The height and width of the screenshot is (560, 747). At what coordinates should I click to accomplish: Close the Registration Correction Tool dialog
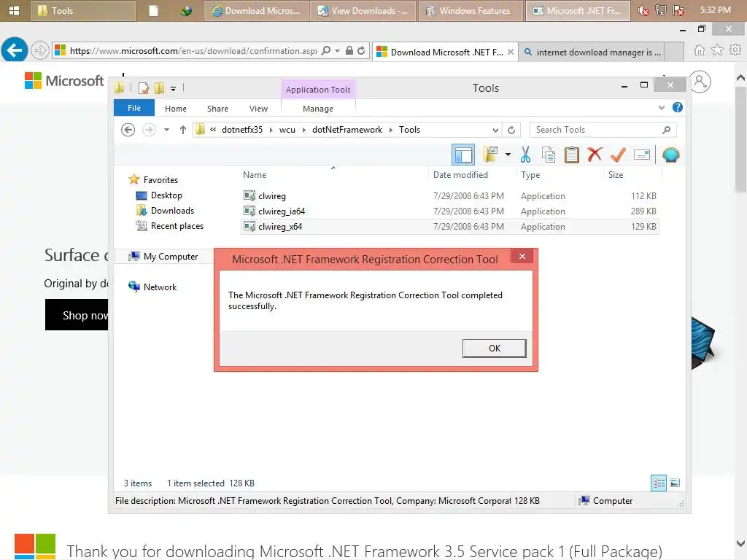coord(522,257)
